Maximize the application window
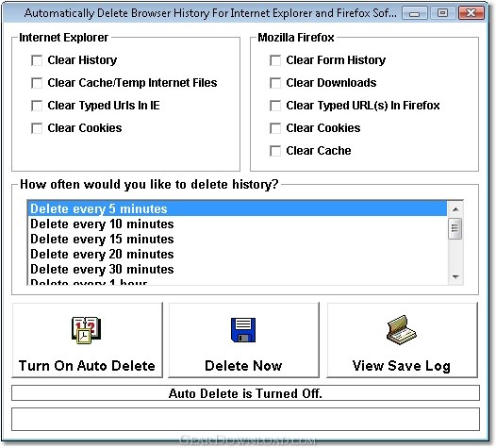496x448 pixels. (442, 13)
